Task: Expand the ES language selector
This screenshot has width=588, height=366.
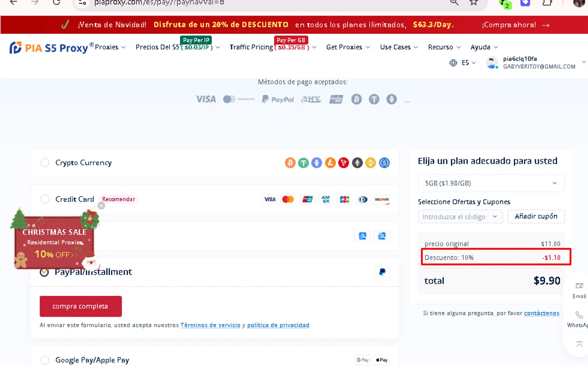Action: tap(469, 63)
